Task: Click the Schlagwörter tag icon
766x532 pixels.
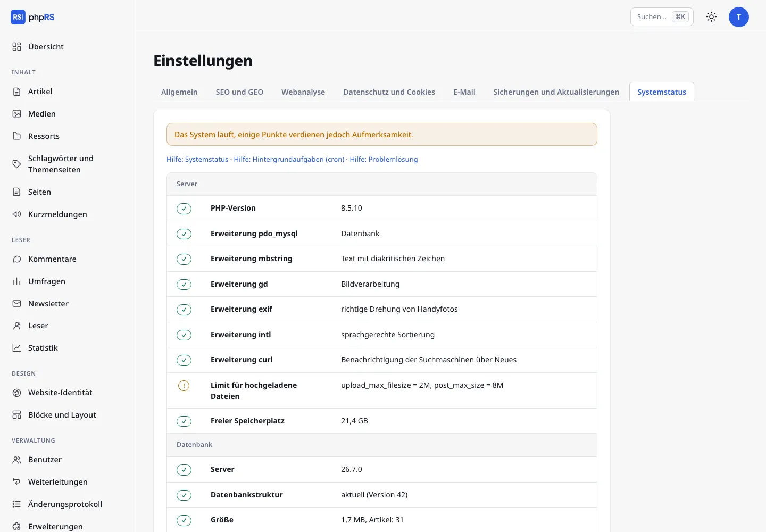Action: point(17,164)
